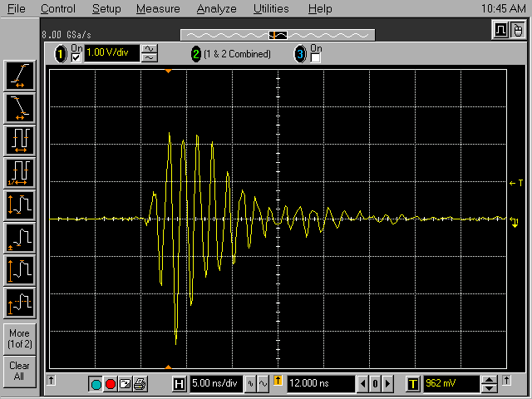
Task: Click the 1.00 V/div scale field
Action: (x=112, y=53)
